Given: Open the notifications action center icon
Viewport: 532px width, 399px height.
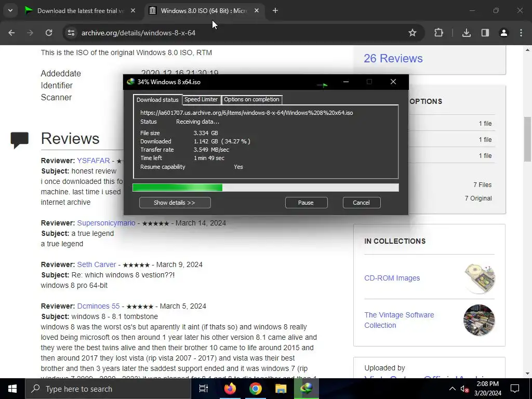Looking at the screenshot, I should [515, 389].
